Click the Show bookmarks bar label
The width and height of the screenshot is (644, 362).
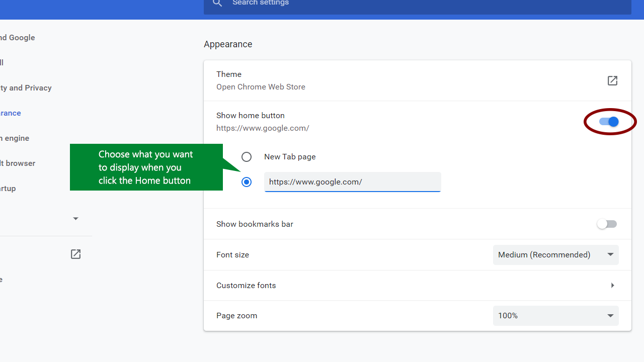pos(255,224)
